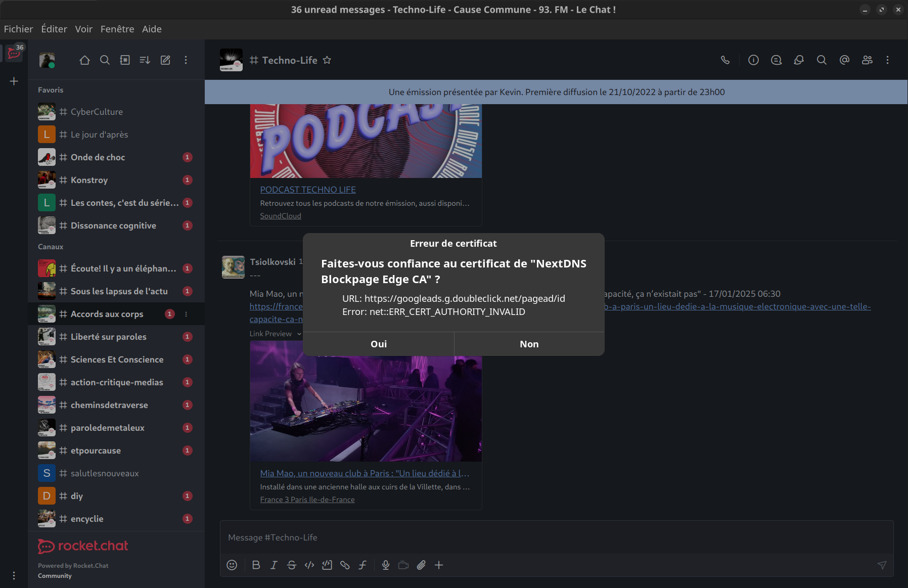This screenshot has width=908, height=588.
Task: Open the threads icon in room header
Action: click(776, 60)
